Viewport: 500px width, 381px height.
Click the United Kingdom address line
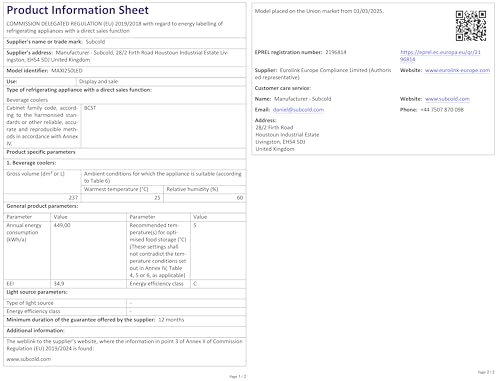[x=275, y=149]
